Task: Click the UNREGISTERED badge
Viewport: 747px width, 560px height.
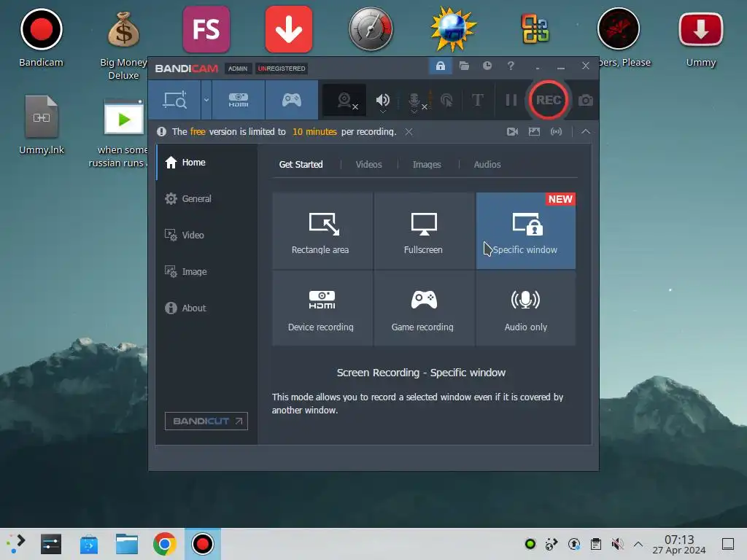Action: (x=282, y=69)
